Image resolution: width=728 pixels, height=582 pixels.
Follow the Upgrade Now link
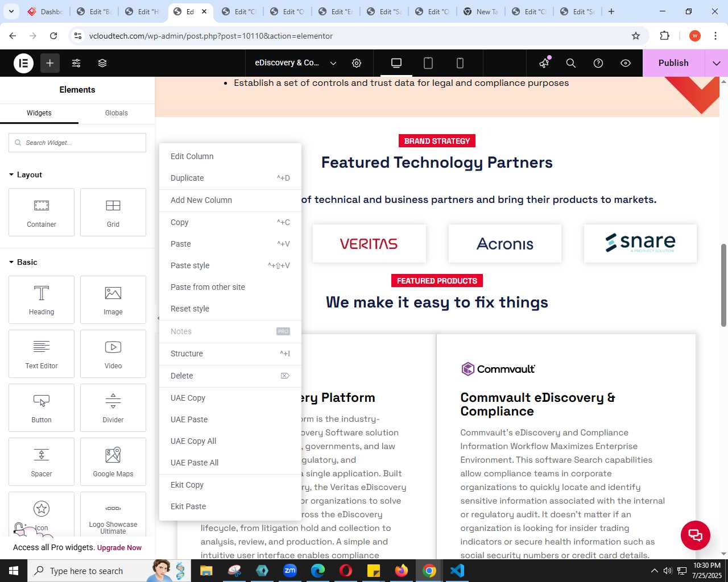[119, 548]
